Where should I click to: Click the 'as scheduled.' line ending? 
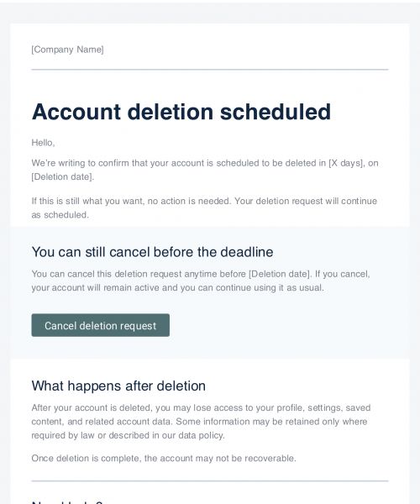pyautogui.click(x=60, y=215)
